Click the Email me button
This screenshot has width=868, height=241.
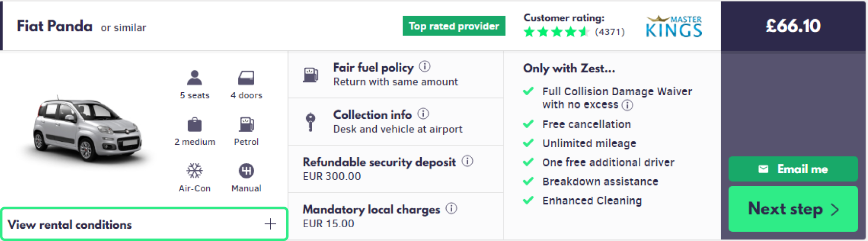pyautogui.click(x=793, y=169)
